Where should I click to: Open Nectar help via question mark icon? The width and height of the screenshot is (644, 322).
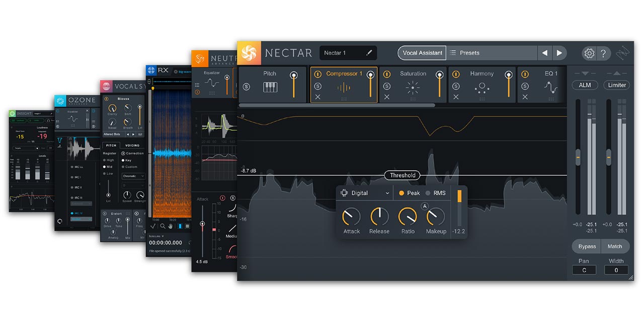click(604, 53)
